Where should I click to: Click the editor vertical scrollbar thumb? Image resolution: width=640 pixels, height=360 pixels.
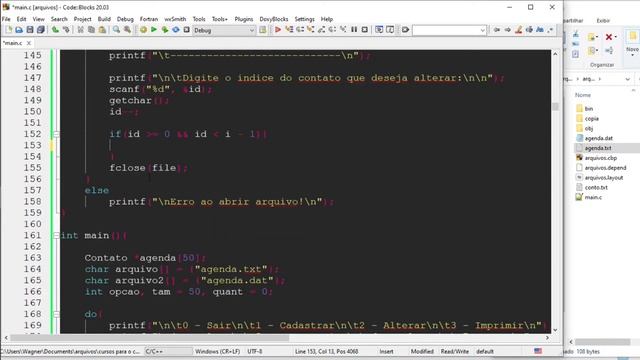coord(555,107)
